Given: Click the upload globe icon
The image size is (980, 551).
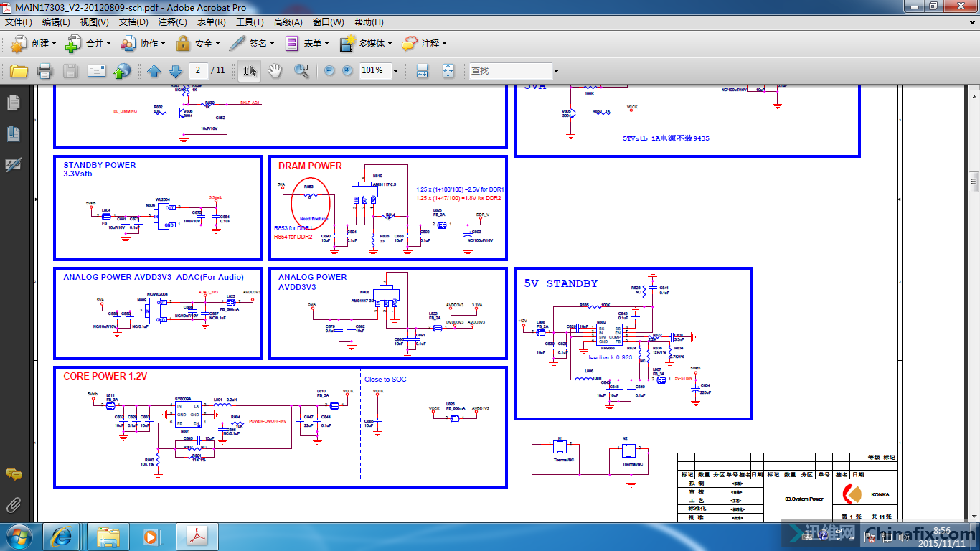Looking at the screenshot, I should coord(123,71).
